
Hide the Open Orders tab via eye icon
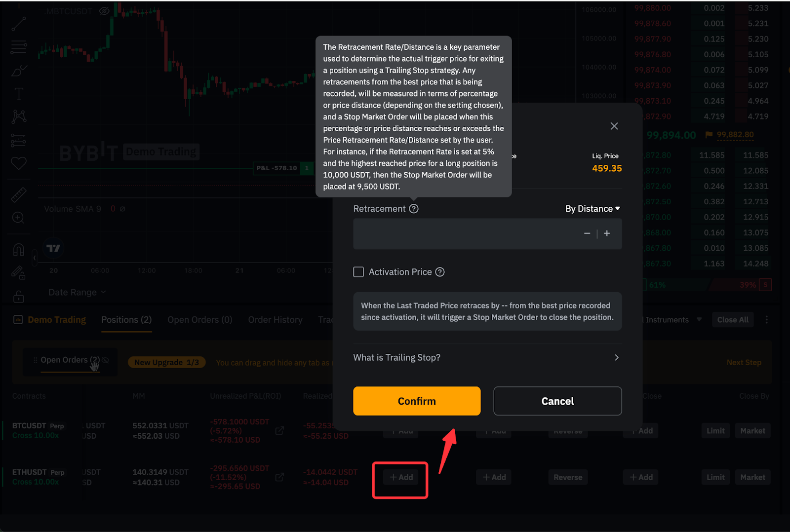point(106,360)
